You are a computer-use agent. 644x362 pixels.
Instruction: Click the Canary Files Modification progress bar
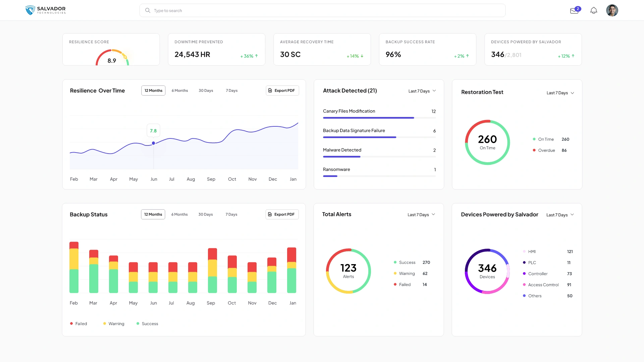[x=379, y=118]
